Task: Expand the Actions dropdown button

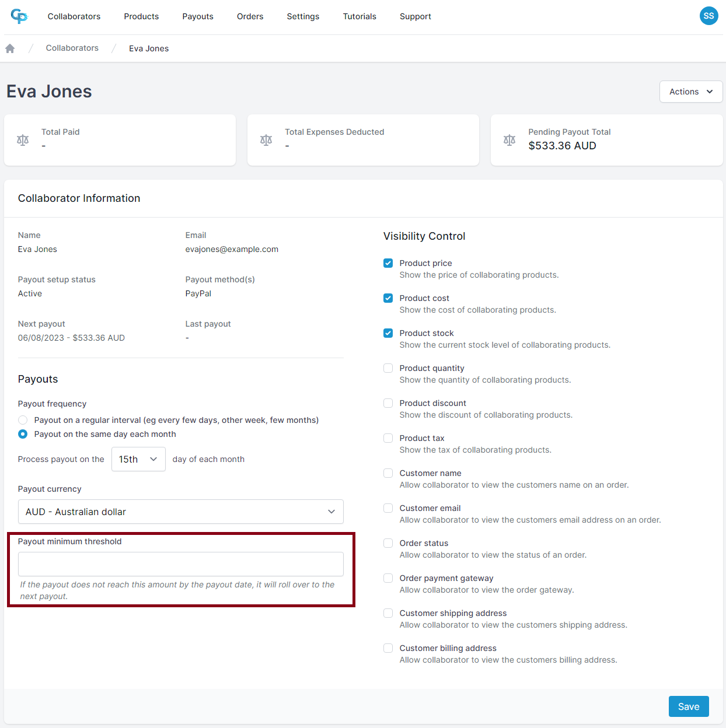Action: [x=691, y=92]
